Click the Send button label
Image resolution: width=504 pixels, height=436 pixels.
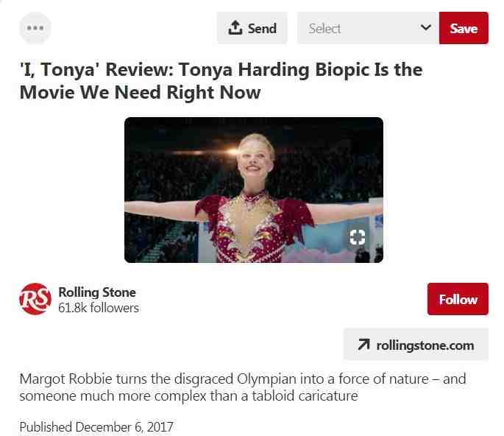coord(262,28)
